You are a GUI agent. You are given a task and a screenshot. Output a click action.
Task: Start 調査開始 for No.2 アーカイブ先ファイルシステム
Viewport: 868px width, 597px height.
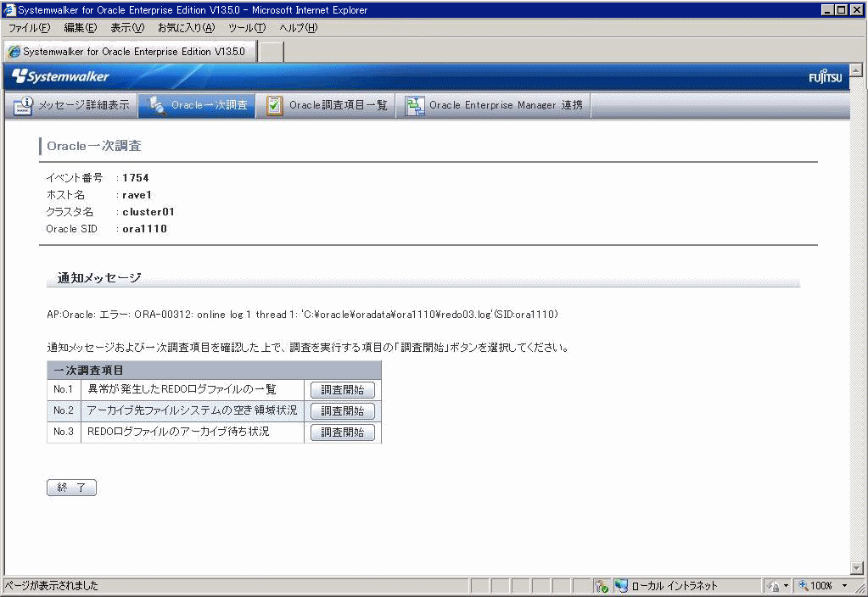(343, 410)
